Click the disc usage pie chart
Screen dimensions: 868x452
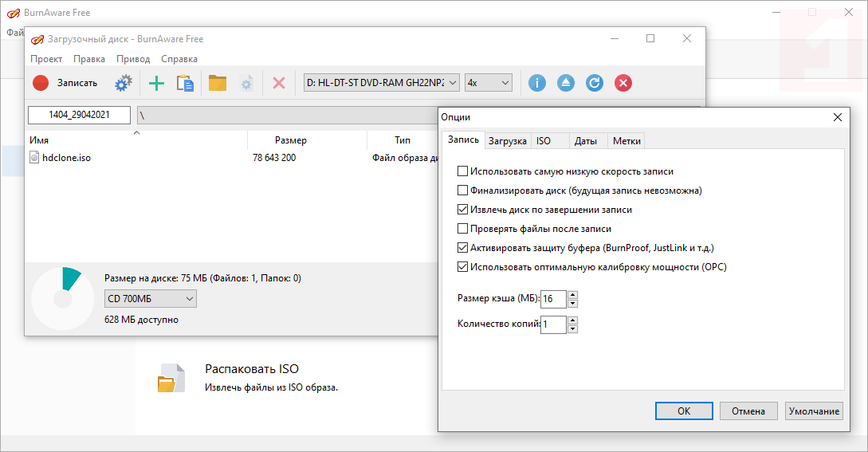tap(62, 299)
